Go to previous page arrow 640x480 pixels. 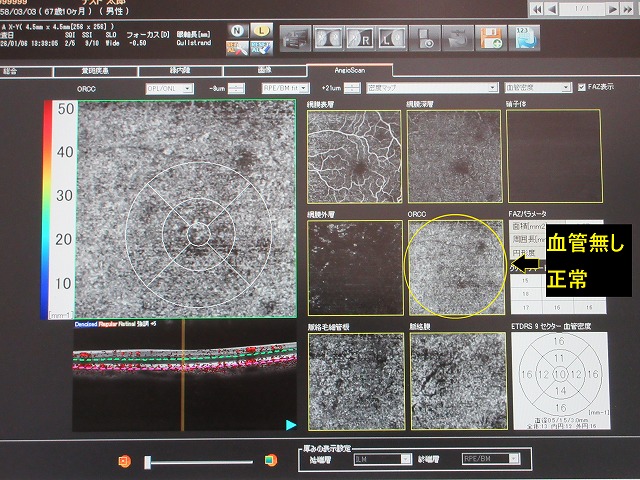click(x=552, y=8)
